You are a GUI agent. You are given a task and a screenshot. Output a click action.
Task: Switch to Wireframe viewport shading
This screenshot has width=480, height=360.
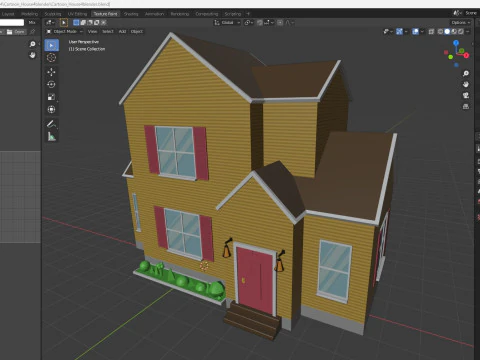click(440, 31)
